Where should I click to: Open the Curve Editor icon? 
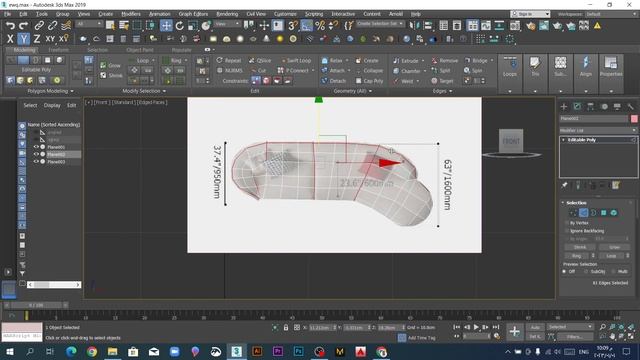[x=486, y=26]
